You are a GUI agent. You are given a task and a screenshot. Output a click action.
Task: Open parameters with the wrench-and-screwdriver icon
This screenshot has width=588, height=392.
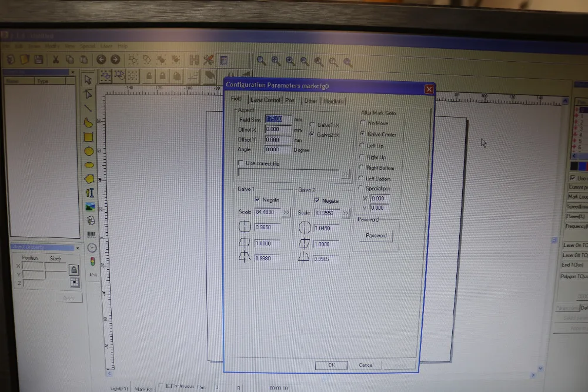coord(209,59)
